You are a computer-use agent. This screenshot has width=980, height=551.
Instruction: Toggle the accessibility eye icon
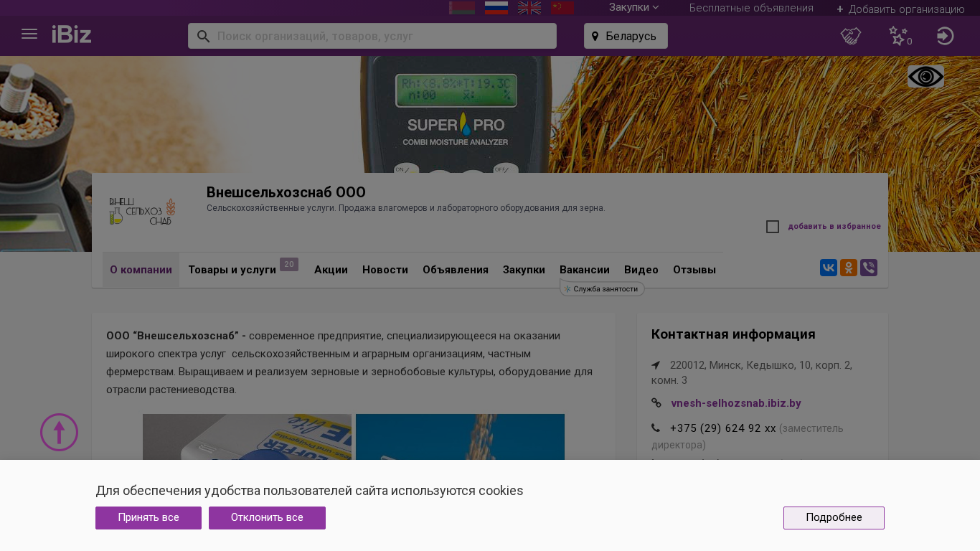coord(925,77)
